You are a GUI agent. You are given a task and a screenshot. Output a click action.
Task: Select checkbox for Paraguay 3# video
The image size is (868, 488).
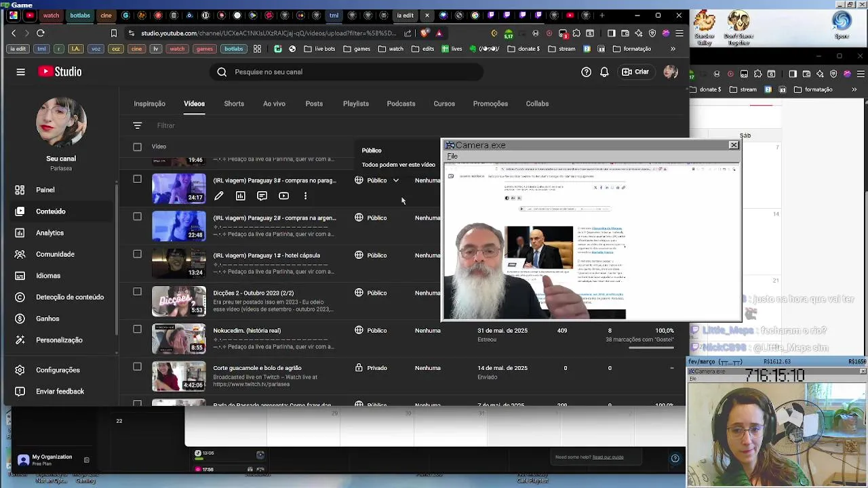click(137, 179)
